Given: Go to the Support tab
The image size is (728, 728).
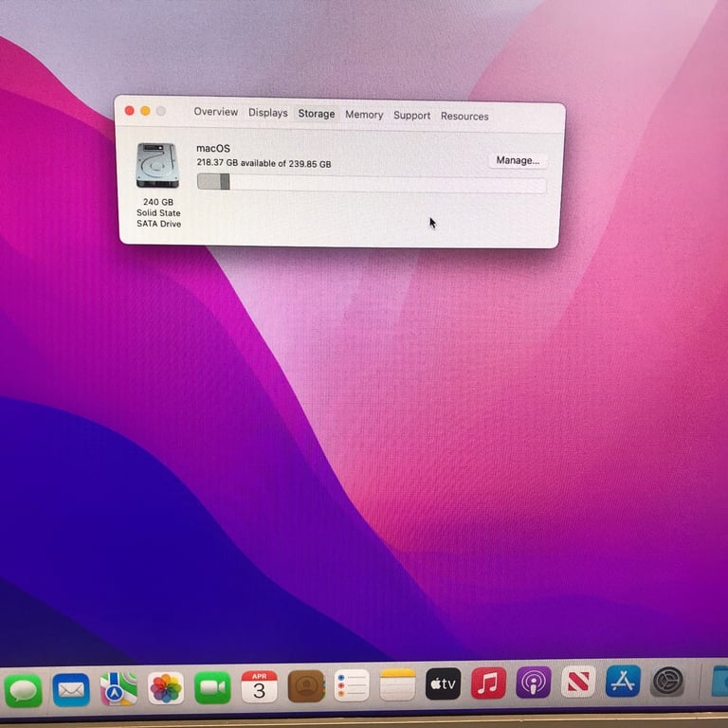Looking at the screenshot, I should 411,116.
